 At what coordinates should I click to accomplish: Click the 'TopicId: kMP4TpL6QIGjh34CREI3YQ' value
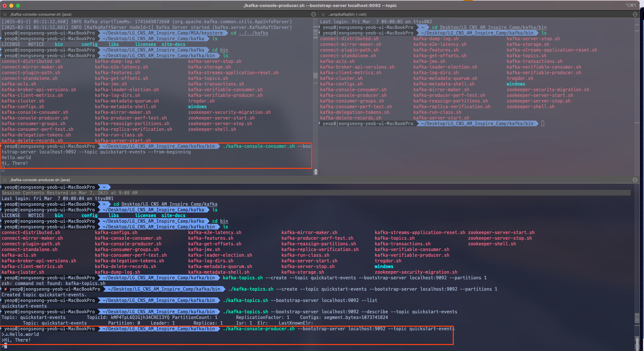[x=128, y=317]
